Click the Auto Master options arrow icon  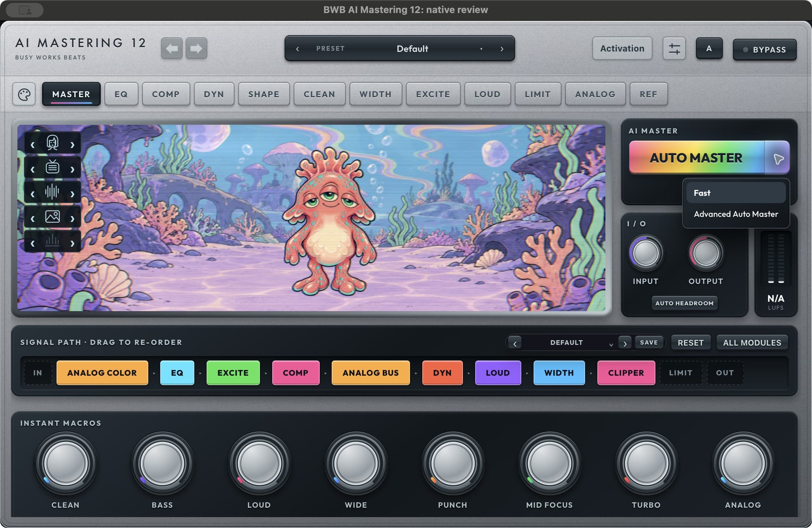coord(778,158)
